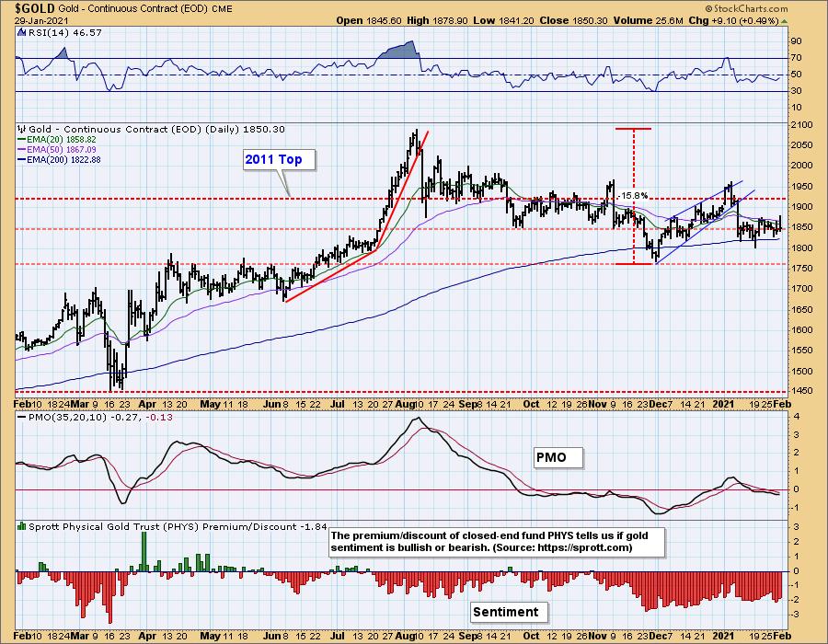Click the dark blue EMA(200) legend line
The image size is (828, 644).
pyautogui.click(x=22, y=160)
